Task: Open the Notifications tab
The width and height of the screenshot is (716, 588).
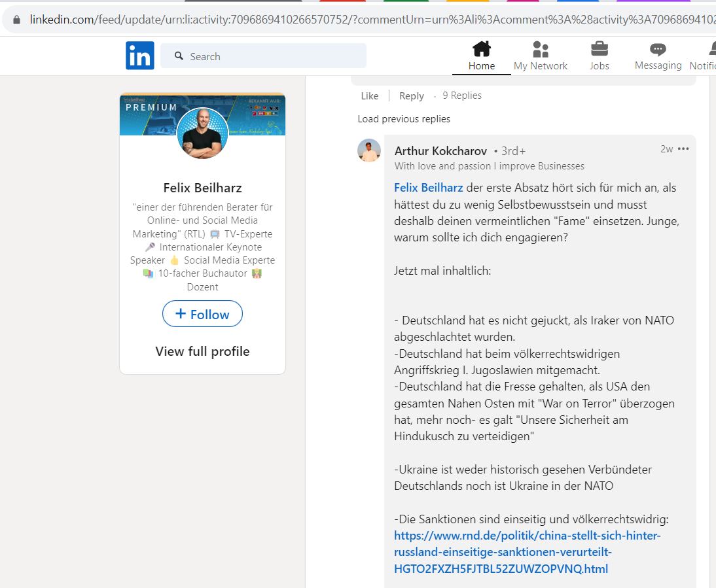Action: pos(704,56)
